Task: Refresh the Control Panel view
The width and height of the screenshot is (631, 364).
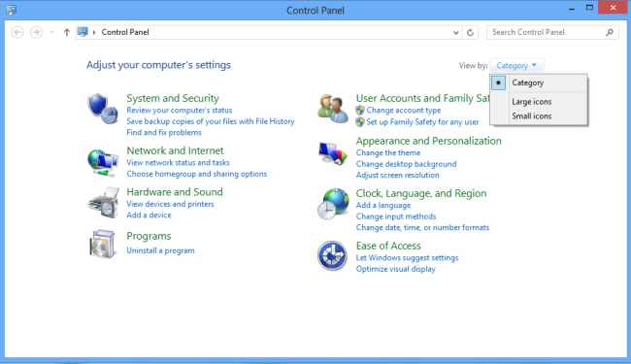Action: click(x=470, y=32)
